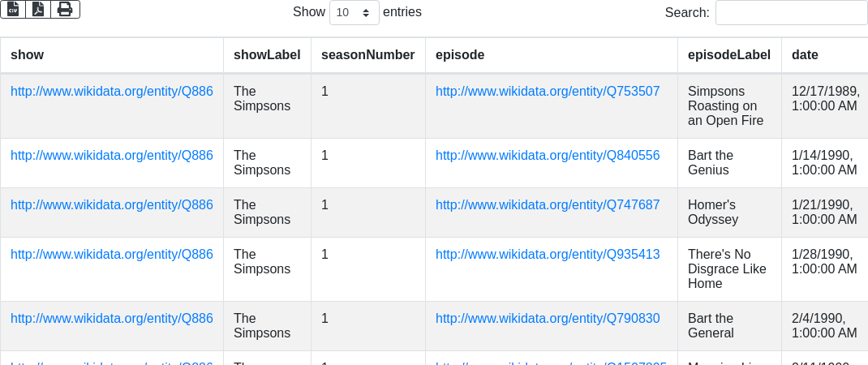Click the print table icon

point(65,9)
